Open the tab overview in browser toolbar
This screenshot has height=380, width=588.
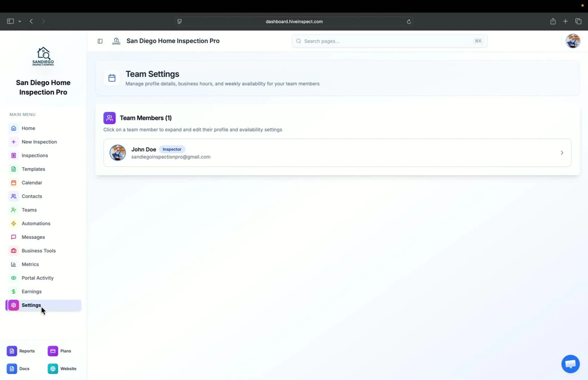tap(578, 21)
